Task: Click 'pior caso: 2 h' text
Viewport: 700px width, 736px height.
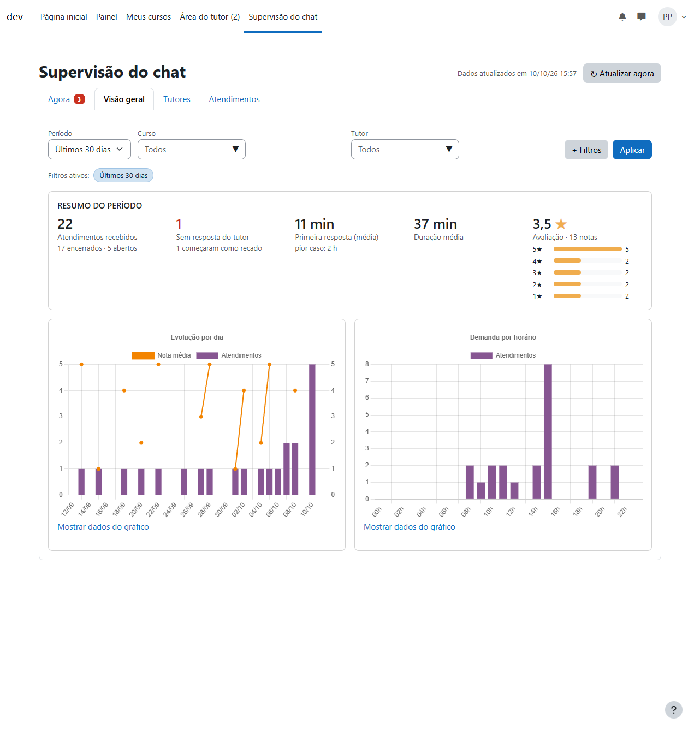Action: pos(316,248)
